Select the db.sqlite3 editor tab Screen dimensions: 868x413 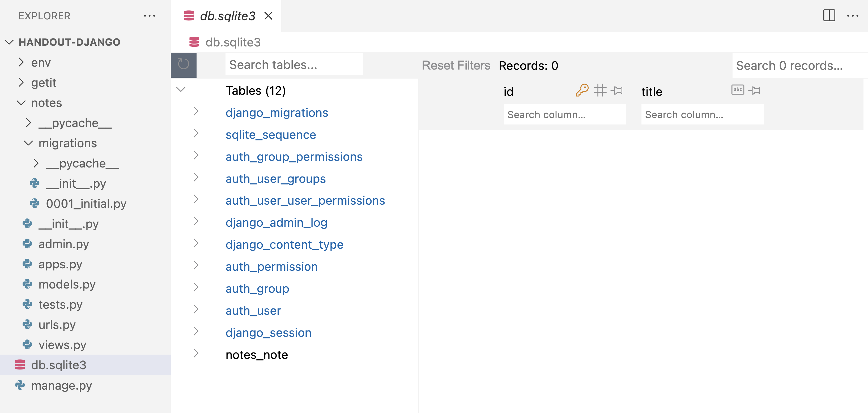[x=227, y=16]
